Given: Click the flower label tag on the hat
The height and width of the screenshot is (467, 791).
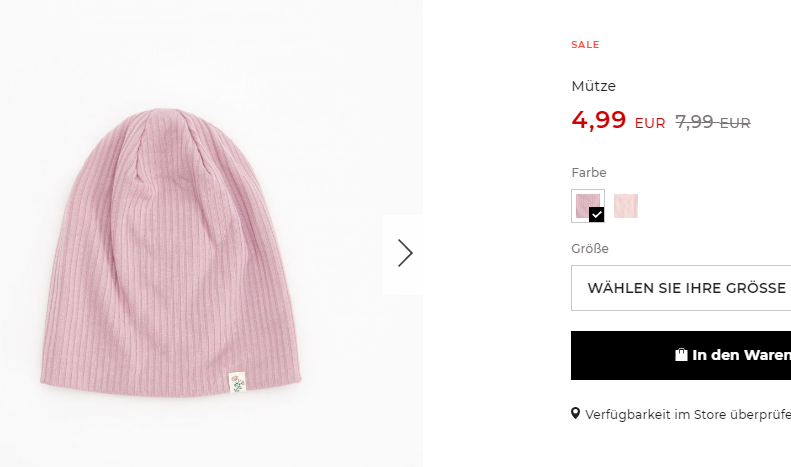Looking at the screenshot, I should pyautogui.click(x=237, y=382).
